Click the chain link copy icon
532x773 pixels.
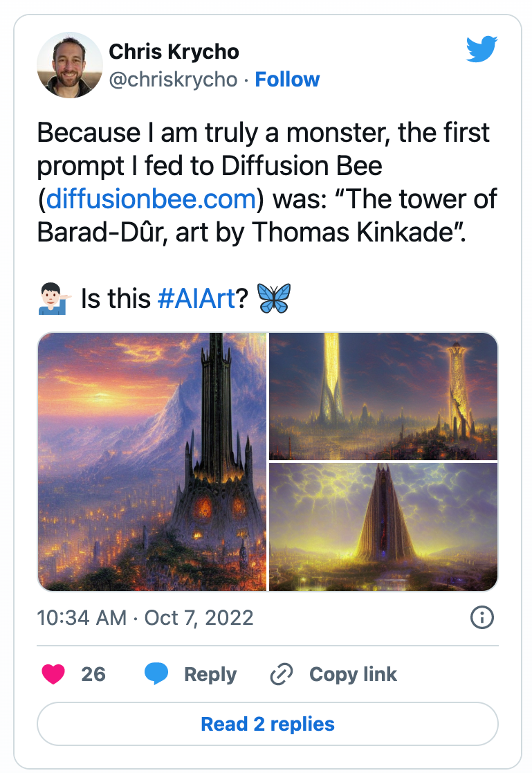(x=282, y=674)
